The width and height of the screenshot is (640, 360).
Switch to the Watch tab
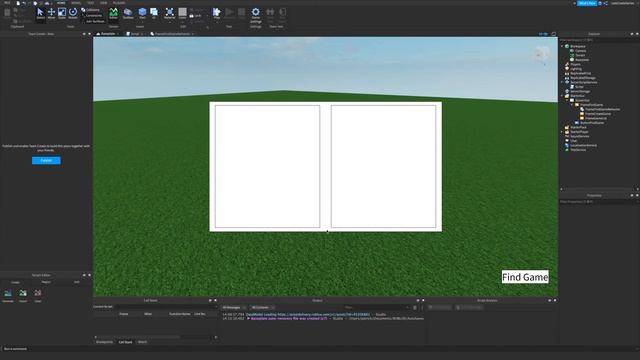tap(142, 342)
